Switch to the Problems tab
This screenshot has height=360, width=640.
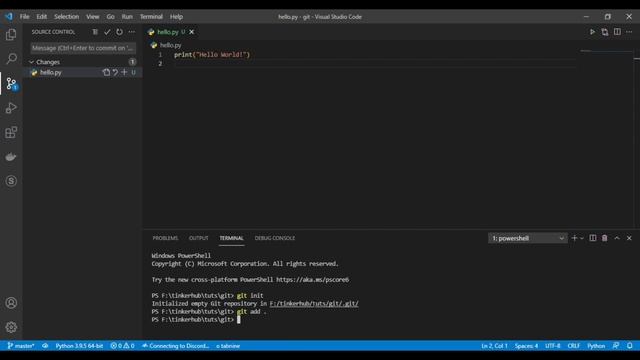tap(165, 238)
